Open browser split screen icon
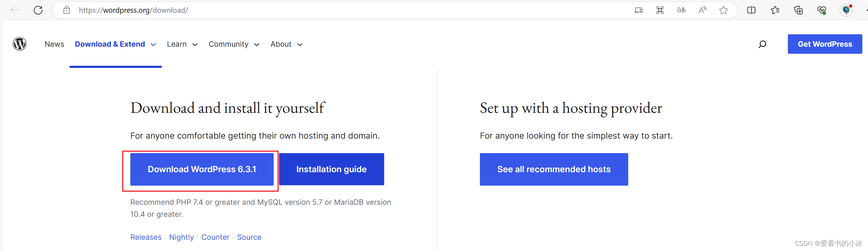The width and height of the screenshot is (868, 250). click(x=751, y=10)
